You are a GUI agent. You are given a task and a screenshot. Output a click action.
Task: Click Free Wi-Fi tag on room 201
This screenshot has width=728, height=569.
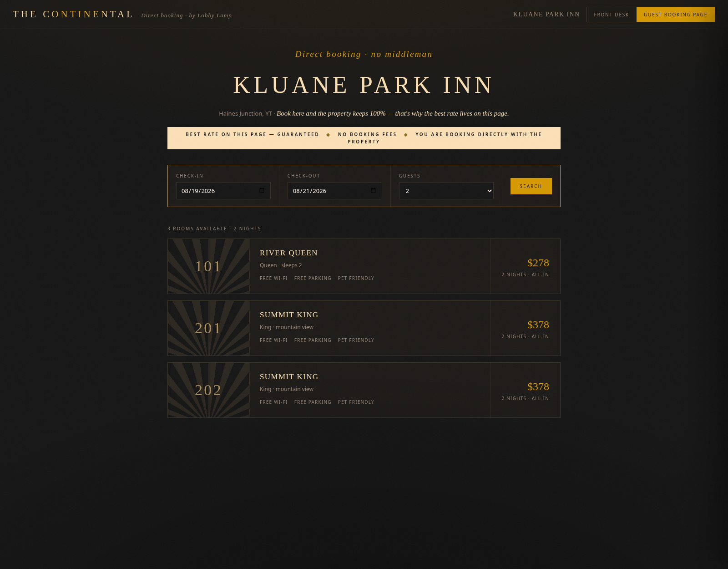(274, 340)
